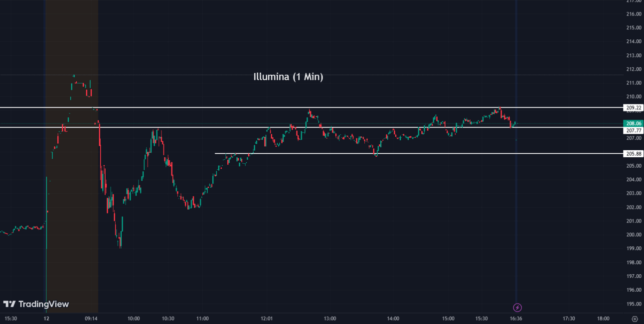Click the 198.00 price axis value
This screenshot has height=324, width=644.
tap(634, 262)
